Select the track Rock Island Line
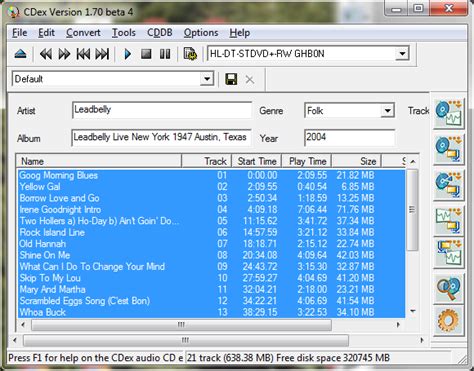Screen dimensions: 474x371 (211, 232)
